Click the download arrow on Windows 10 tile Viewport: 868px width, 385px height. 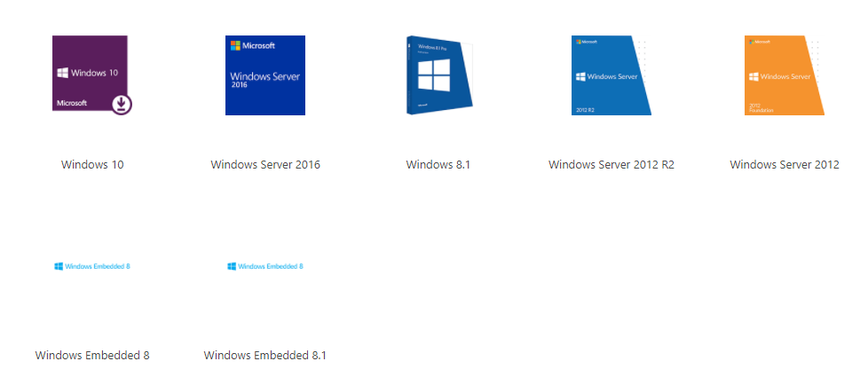click(122, 105)
